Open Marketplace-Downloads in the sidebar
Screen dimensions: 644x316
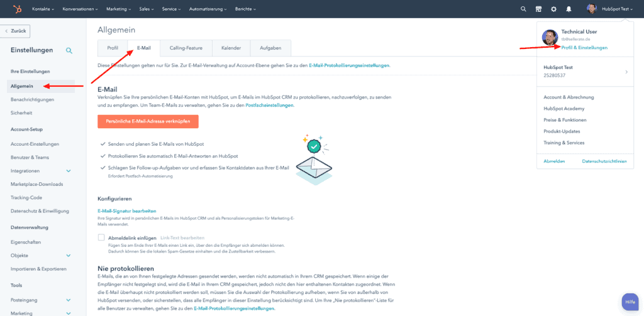click(37, 184)
